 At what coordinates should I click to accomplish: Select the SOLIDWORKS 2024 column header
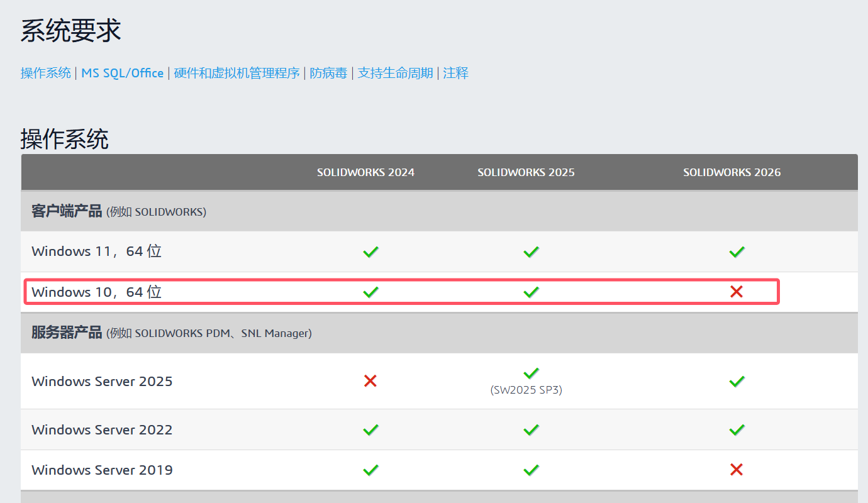tap(365, 172)
